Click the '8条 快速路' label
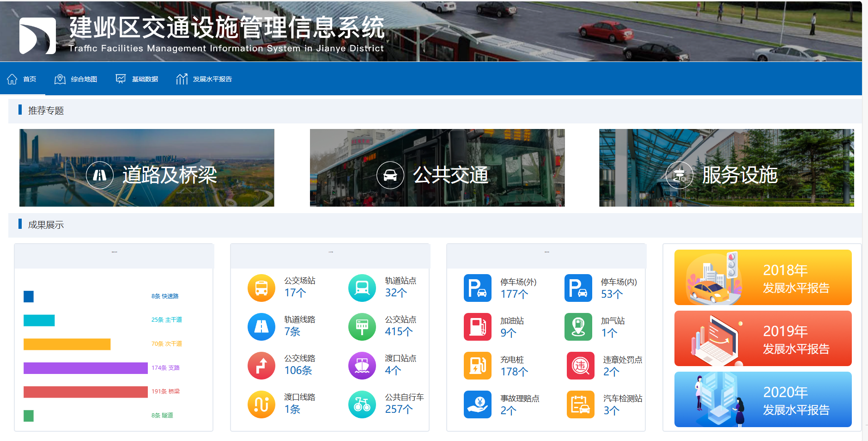 [x=165, y=296]
